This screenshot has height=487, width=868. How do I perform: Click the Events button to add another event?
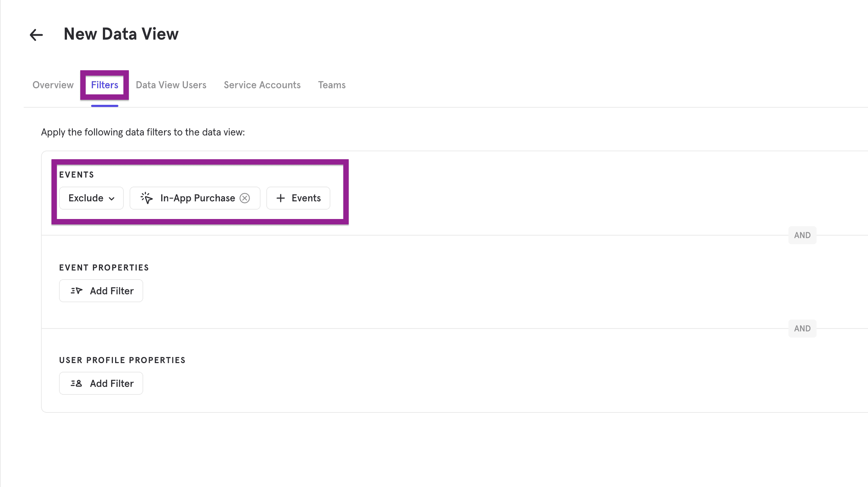click(298, 198)
